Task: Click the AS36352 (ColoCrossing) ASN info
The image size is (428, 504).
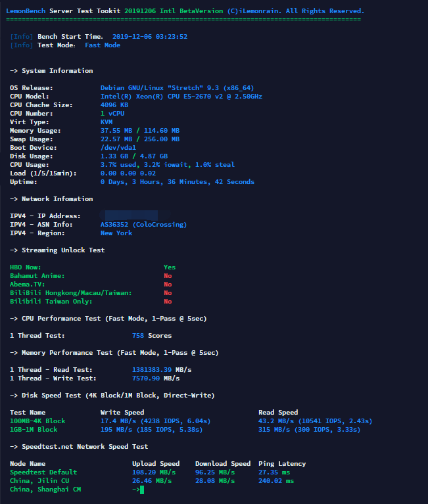Action: click(x=143, y=225)
